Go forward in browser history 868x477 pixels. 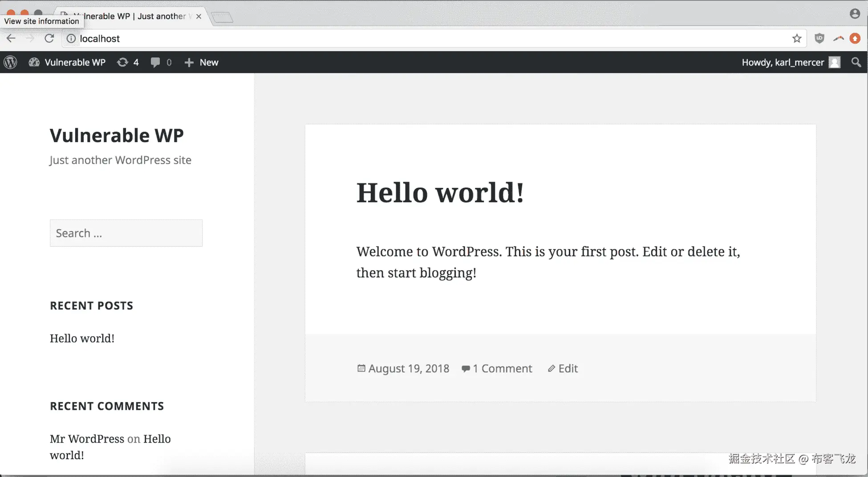tap(30, 38)
